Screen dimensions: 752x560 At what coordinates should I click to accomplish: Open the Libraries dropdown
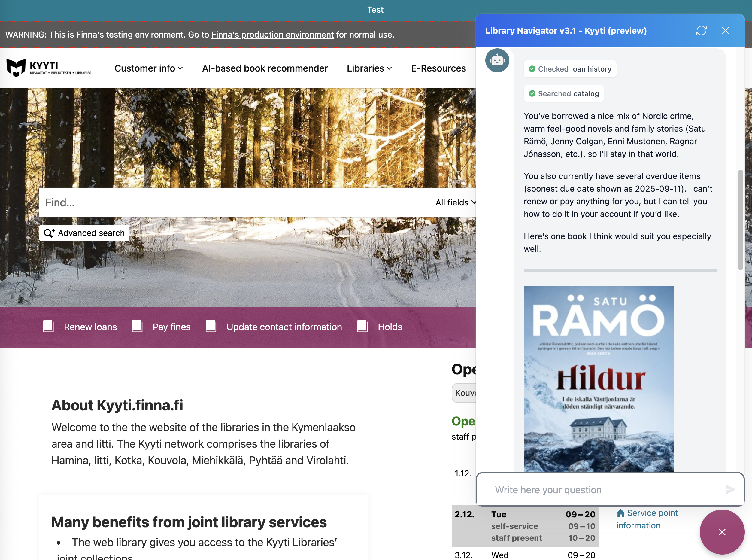369,68
